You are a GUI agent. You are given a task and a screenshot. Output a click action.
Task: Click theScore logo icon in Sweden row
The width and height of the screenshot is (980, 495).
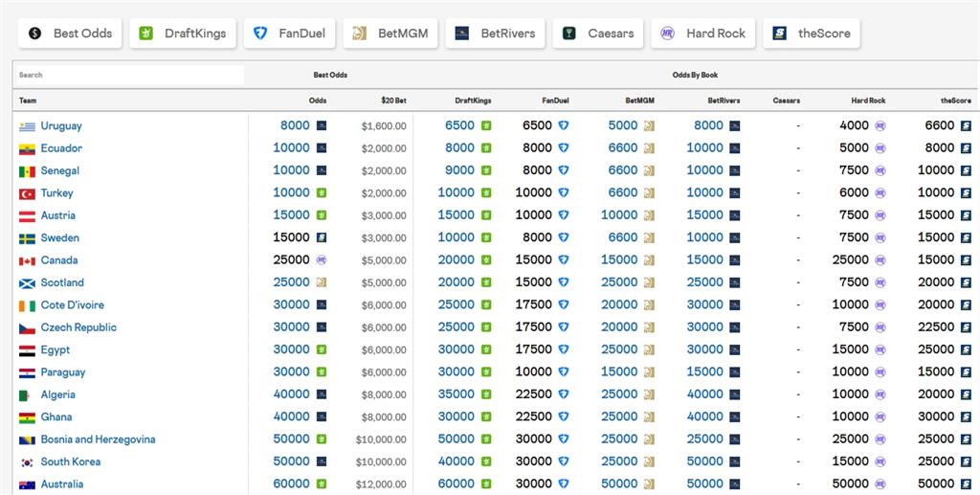(966, 237)
